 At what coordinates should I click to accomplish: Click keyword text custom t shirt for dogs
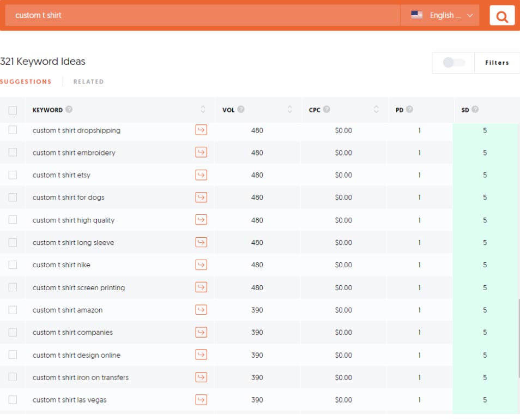coord(68,197)
